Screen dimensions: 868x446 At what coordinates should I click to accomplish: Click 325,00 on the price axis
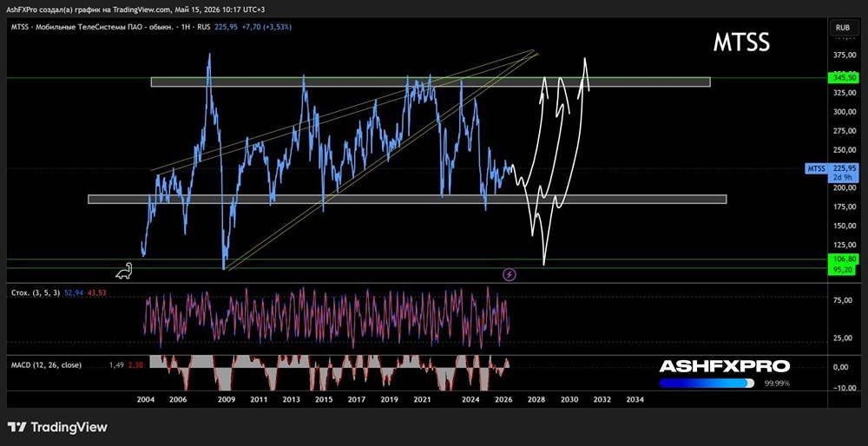843,93
